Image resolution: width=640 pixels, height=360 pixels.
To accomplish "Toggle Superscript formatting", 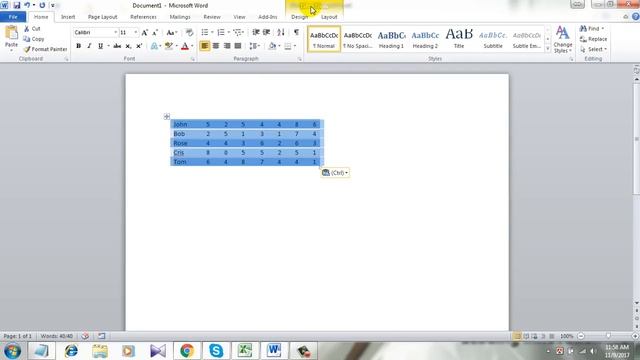I will click(139, 46).
